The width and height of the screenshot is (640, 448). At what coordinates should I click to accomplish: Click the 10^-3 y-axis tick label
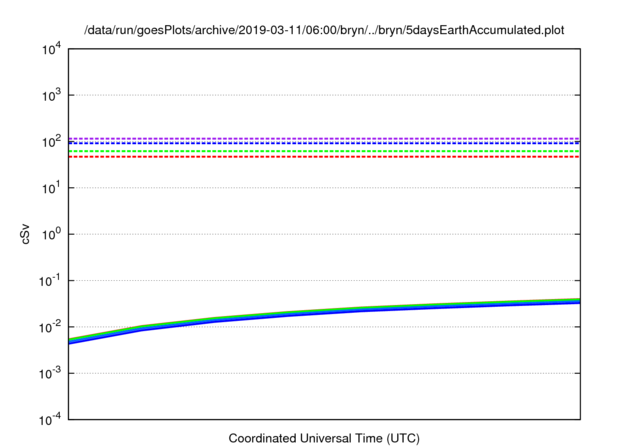pos(50,373)
